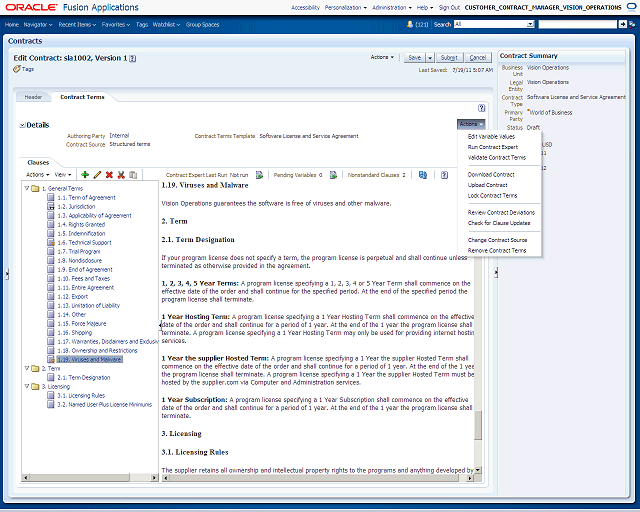
Task: Run Contract Expert icon beside Not run
Action: 259,175
